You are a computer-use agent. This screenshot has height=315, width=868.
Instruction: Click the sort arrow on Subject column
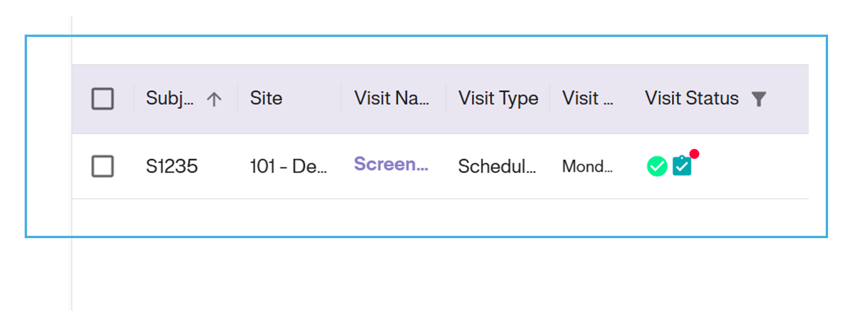(x=214, y=99)
